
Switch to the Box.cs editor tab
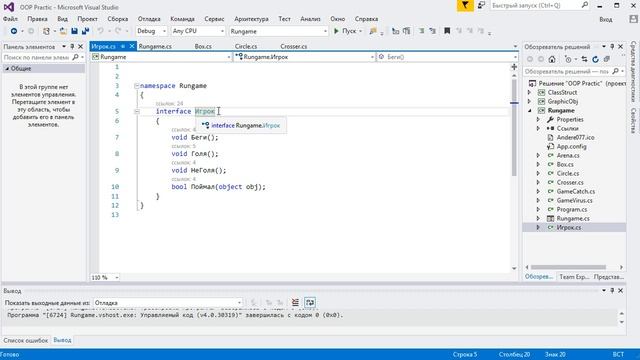[203, 47]
